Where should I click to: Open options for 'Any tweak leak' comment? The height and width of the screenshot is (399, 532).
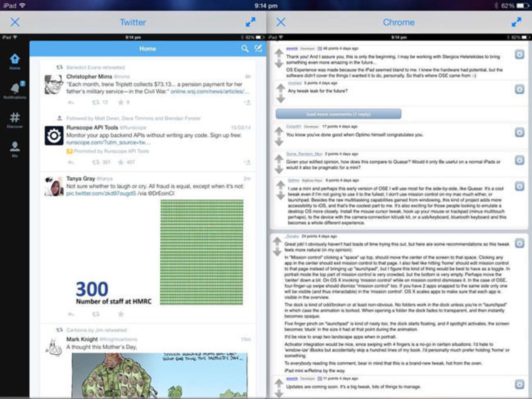click(x=520, y=89)
